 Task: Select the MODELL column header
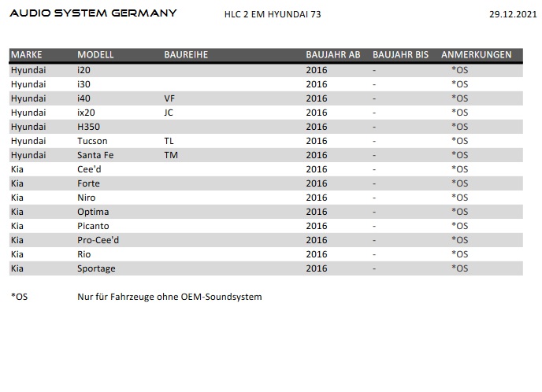(95, 55)
